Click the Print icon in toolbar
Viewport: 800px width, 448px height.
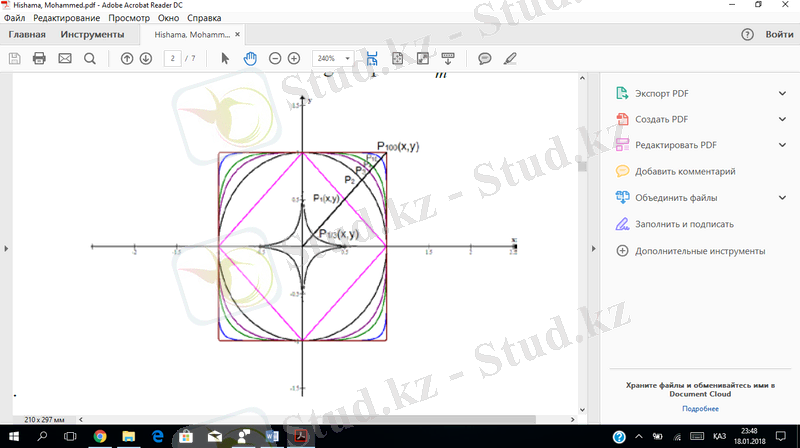(40, 58)
